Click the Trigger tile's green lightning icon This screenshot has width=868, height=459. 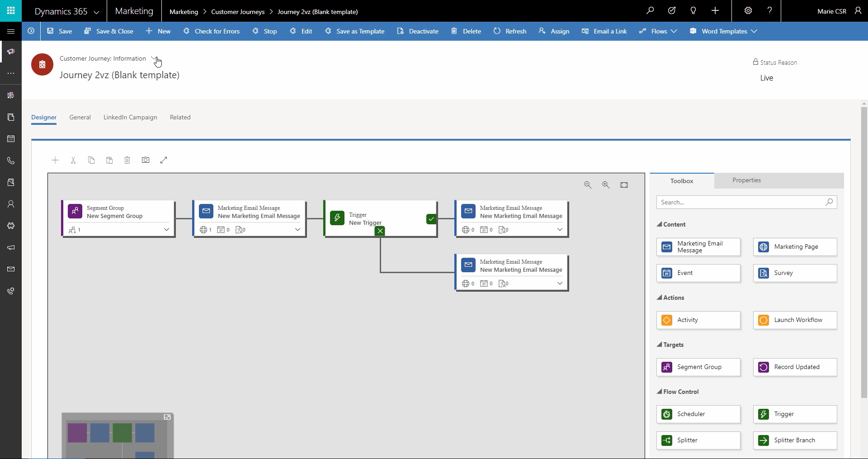(337, 218)
